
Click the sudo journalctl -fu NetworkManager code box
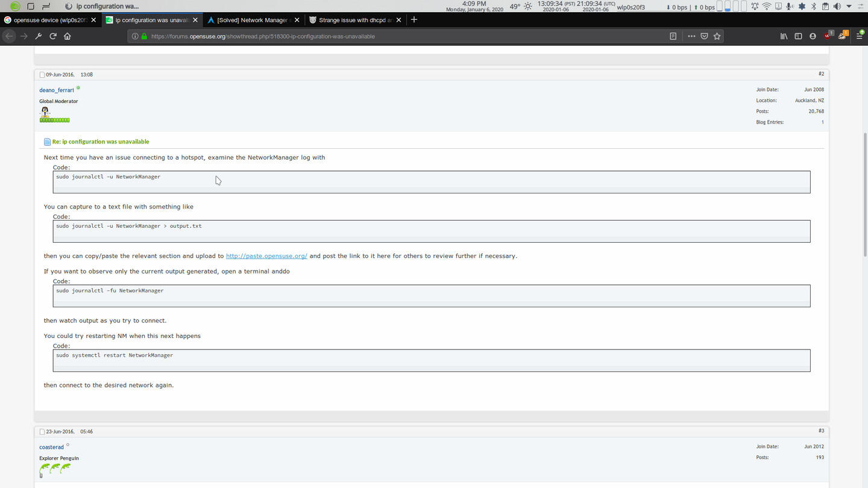pos(432,296)
